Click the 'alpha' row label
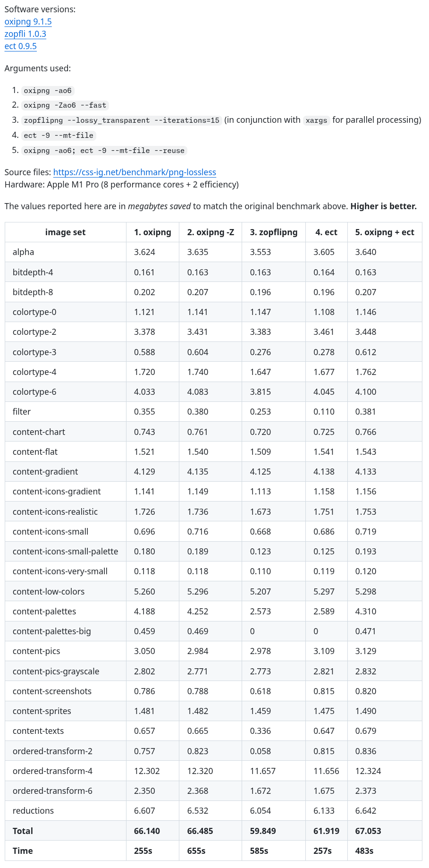Viewport: 429px width, 868px height. [x=24, y=252]
